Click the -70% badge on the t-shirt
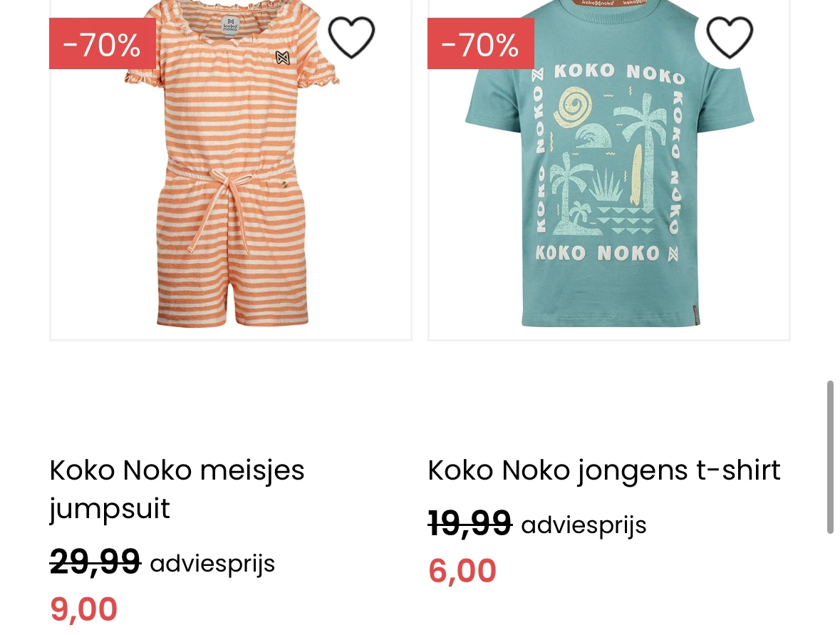This screenshot has height=635, width=840. pyautogui.click(x=480, y=44)
